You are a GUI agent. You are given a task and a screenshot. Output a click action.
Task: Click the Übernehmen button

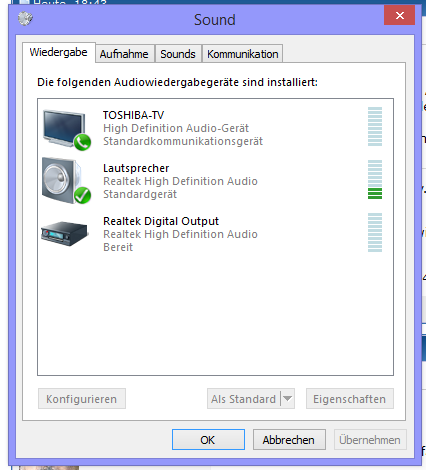tap(370, 440)
